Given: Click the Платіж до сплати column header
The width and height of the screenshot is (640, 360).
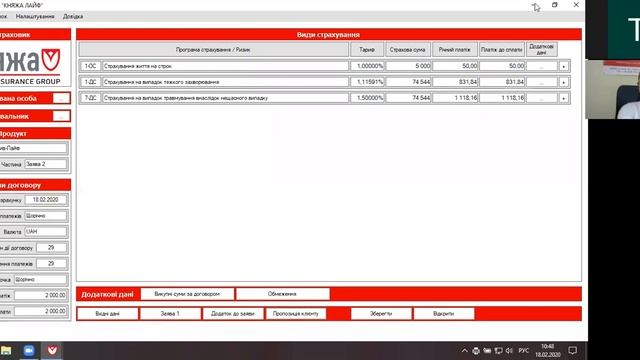Looking at the screenshot, I should coord(501,49).
